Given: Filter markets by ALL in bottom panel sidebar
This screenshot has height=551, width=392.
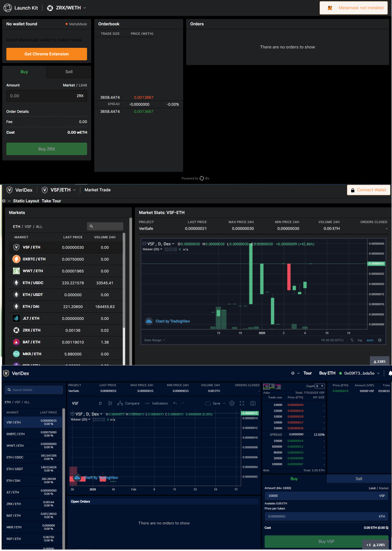Looking at the screenshot, I should pos(27,402).
